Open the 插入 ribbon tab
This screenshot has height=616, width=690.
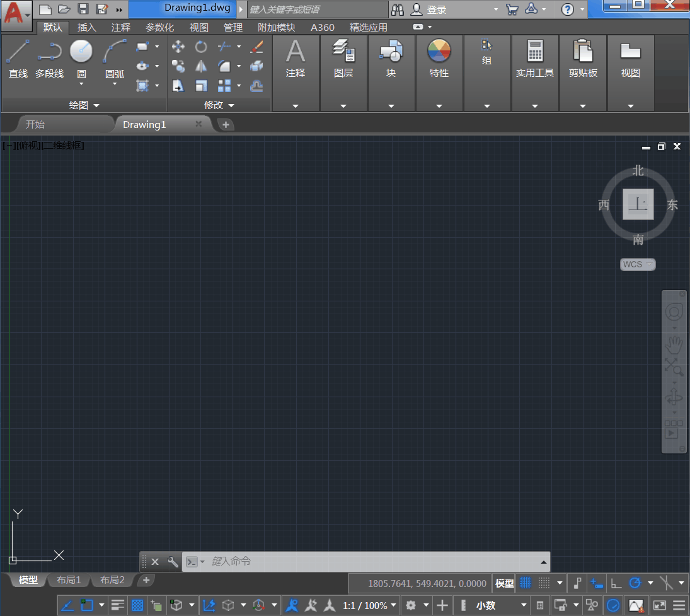(87, 27)
